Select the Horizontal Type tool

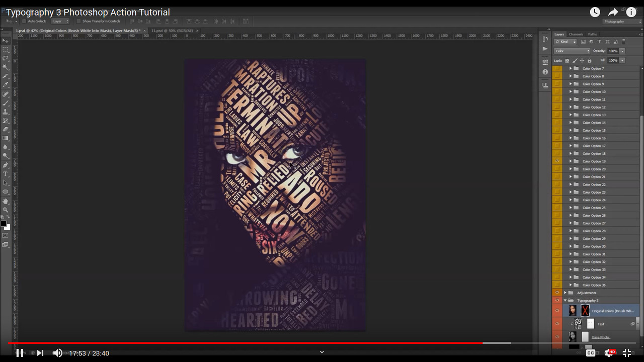(x=6, y=174)
